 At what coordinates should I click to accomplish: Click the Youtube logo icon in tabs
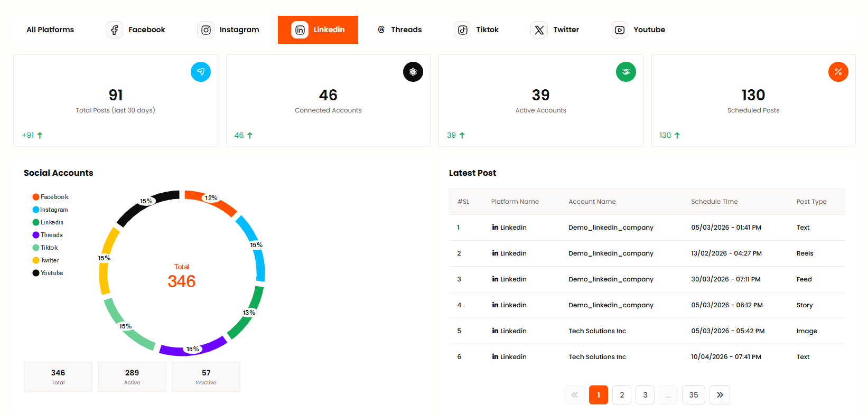pos(619,30)
